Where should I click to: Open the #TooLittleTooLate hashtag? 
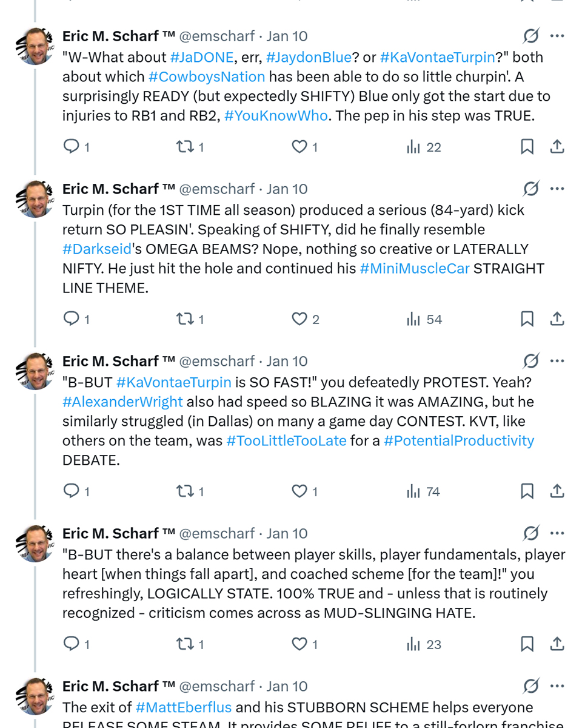click(x=286, y=440)
